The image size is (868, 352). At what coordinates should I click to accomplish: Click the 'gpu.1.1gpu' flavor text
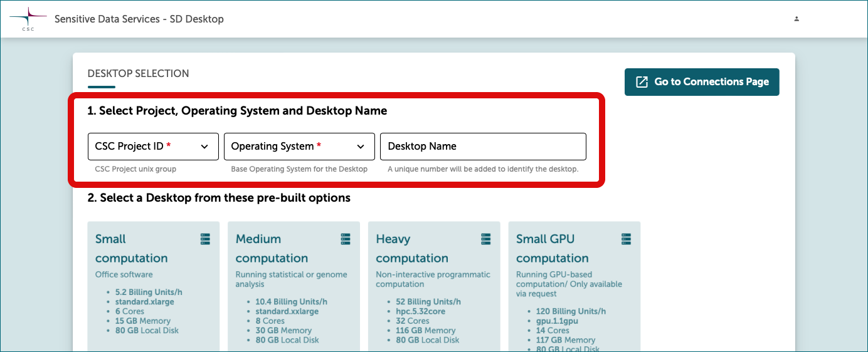coord(558,321)
